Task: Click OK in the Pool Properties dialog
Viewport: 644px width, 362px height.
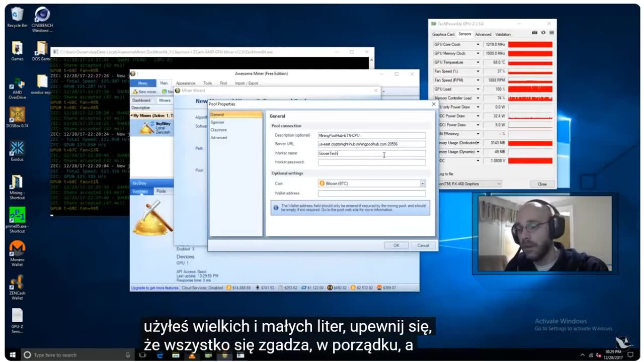Action: [396, 245]
